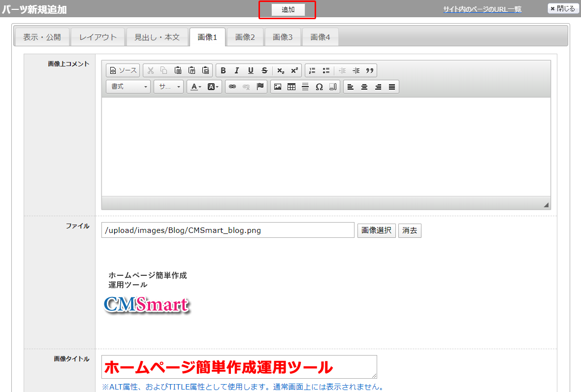Toggle ソース source view
The image size is (581, 392).
click(123, 70)
